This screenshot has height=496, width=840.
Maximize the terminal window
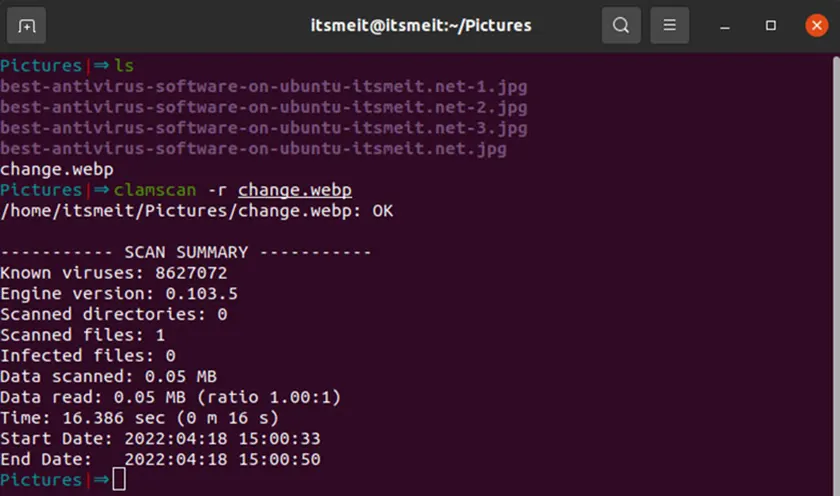click(x=771, y=25)
